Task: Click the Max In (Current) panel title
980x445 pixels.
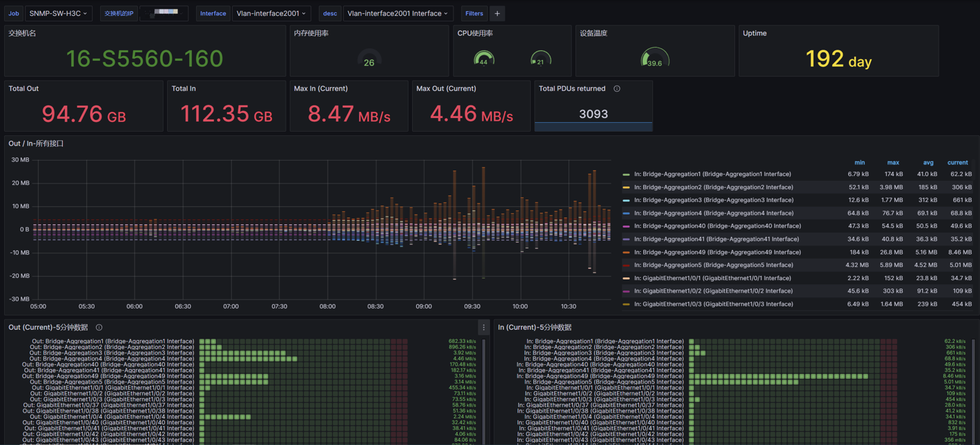Action: click(x=321, y=89)
